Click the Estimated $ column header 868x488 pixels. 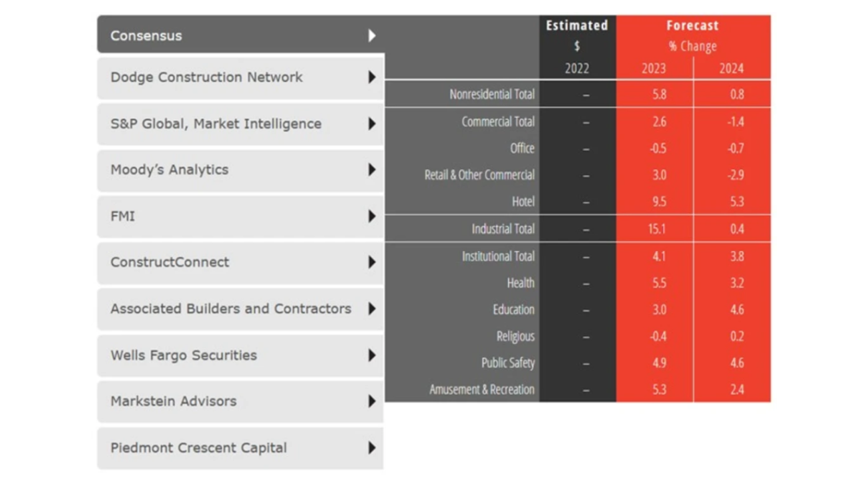576,35
